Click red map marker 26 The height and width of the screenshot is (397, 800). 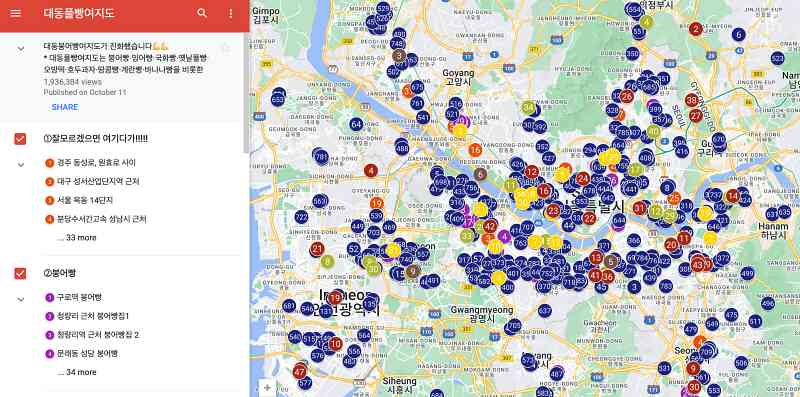pos(627,96)
